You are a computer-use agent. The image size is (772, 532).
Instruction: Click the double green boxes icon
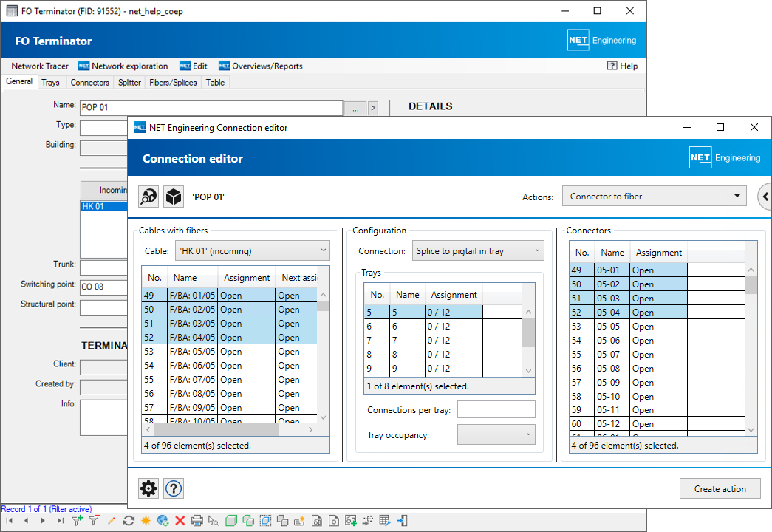tap(248, 521)
